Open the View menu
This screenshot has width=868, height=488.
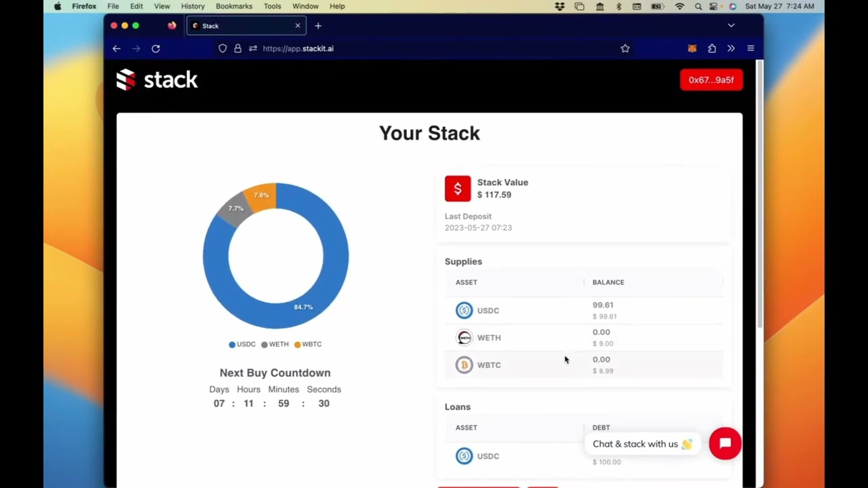[x=162, y=6]
